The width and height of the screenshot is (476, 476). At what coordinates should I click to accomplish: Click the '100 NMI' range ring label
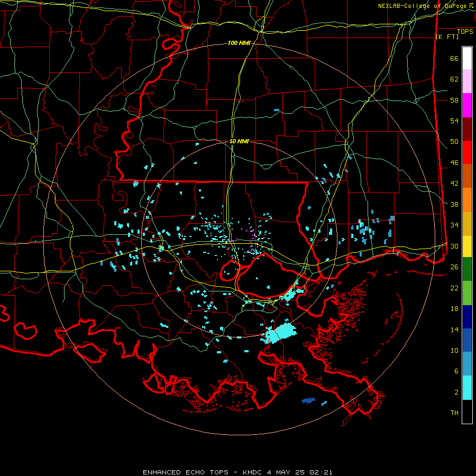pos(239,43)
